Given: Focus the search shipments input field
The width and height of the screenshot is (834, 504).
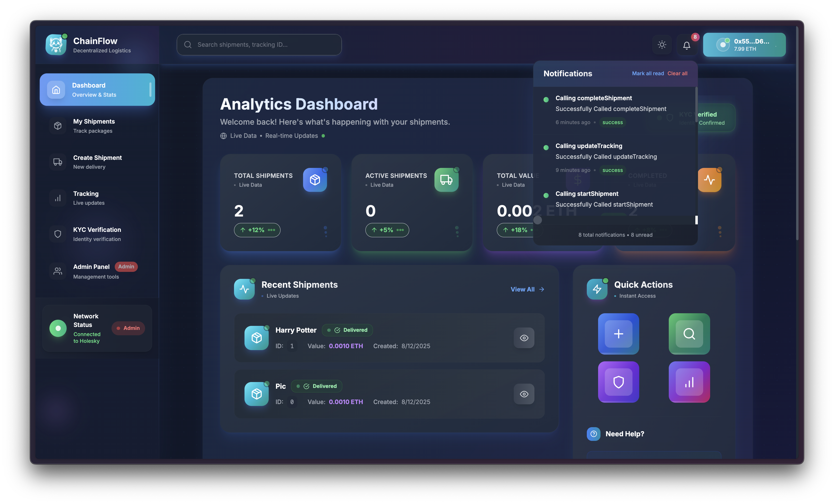Looking at the screenshot, I should 259,45.
